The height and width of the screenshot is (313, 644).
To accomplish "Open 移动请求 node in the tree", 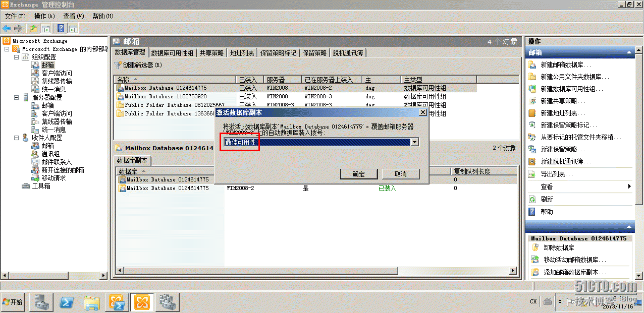I will pos(53,178).
